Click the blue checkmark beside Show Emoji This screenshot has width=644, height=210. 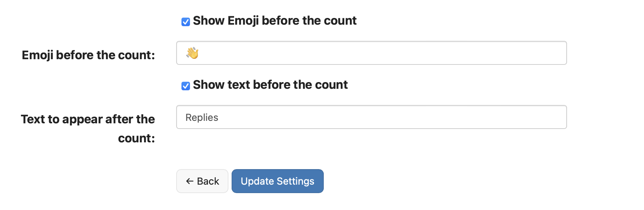pos(186,22)
